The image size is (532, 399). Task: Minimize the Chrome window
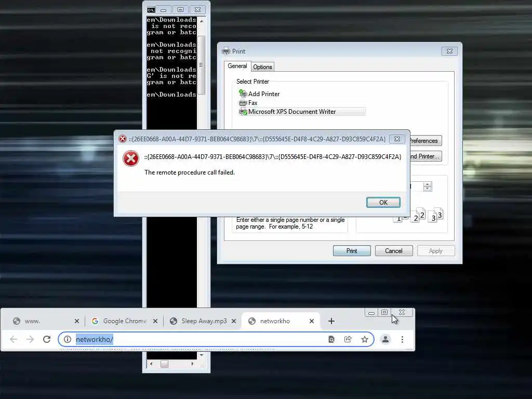(371, 312)
